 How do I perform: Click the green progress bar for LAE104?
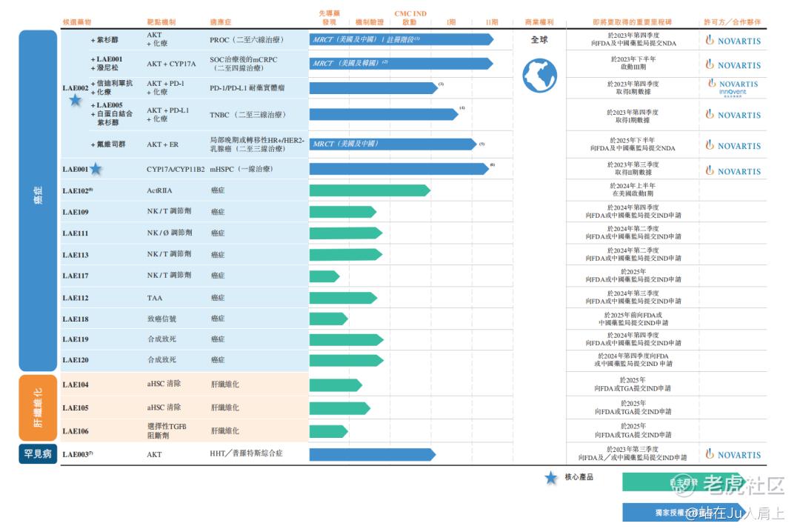tap(336, 385)
